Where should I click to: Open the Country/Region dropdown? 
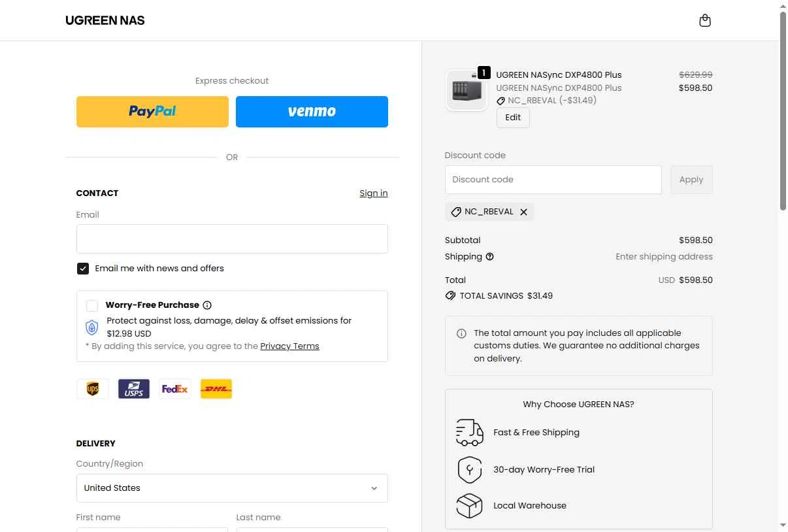tap(232, 488)
